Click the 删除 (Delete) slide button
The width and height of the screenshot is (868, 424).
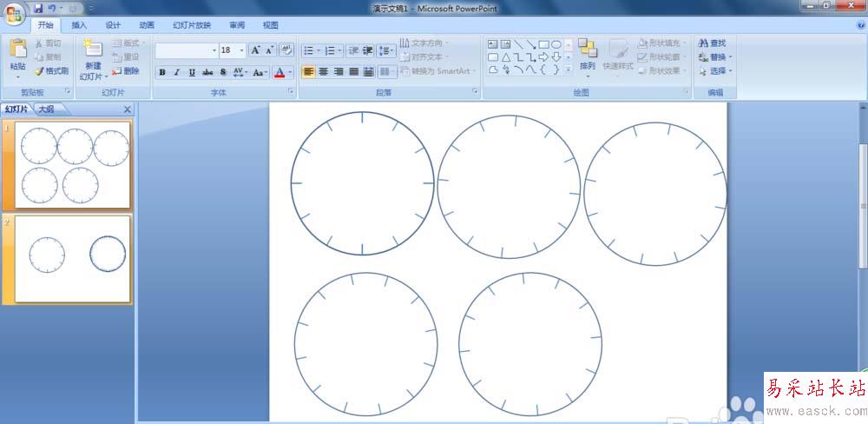coord(126,70)
